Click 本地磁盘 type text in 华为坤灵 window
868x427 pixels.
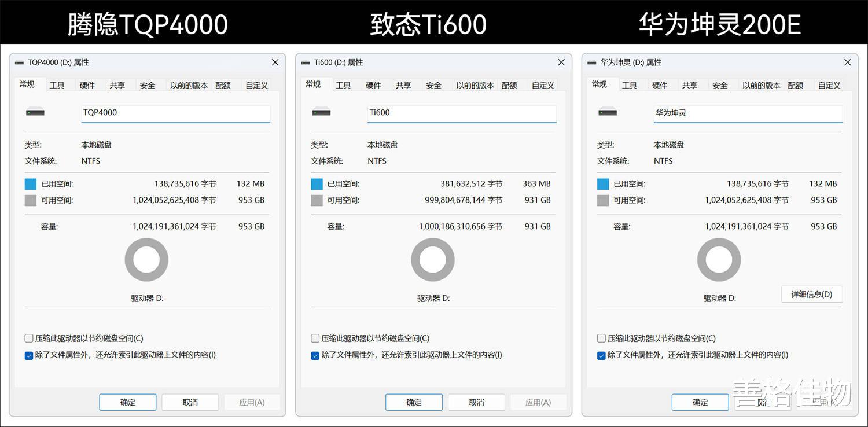[669, 145]
